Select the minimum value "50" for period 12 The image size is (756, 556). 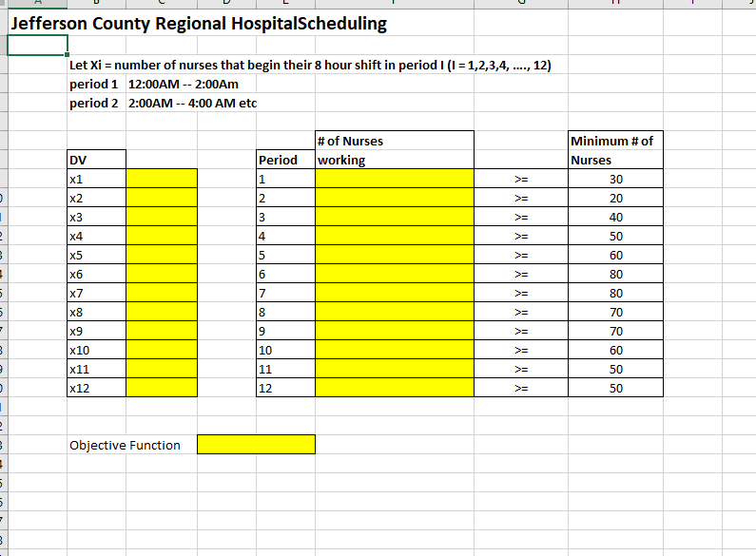coord(615,388)
